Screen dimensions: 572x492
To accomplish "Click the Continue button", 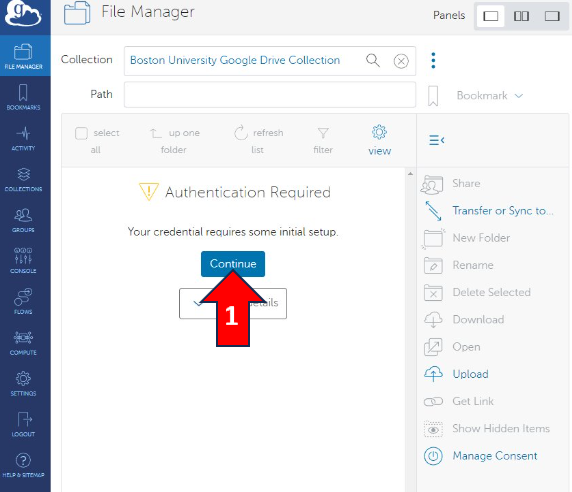I will click(233, 264).
